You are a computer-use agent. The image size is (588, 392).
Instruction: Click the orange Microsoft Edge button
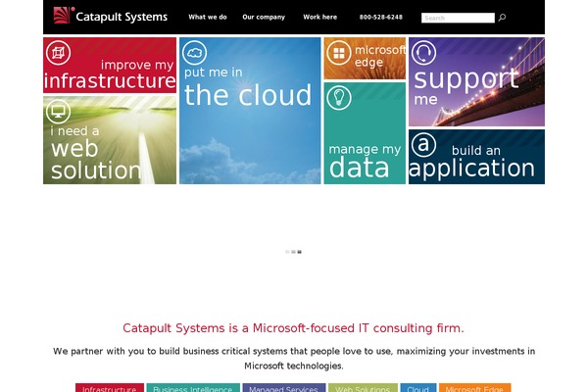(474, 388)
